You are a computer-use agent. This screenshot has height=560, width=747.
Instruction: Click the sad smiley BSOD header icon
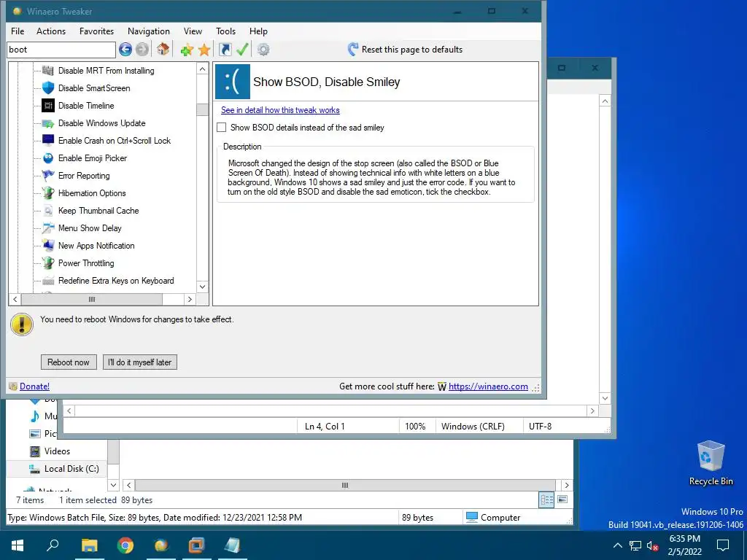(233, 82)
